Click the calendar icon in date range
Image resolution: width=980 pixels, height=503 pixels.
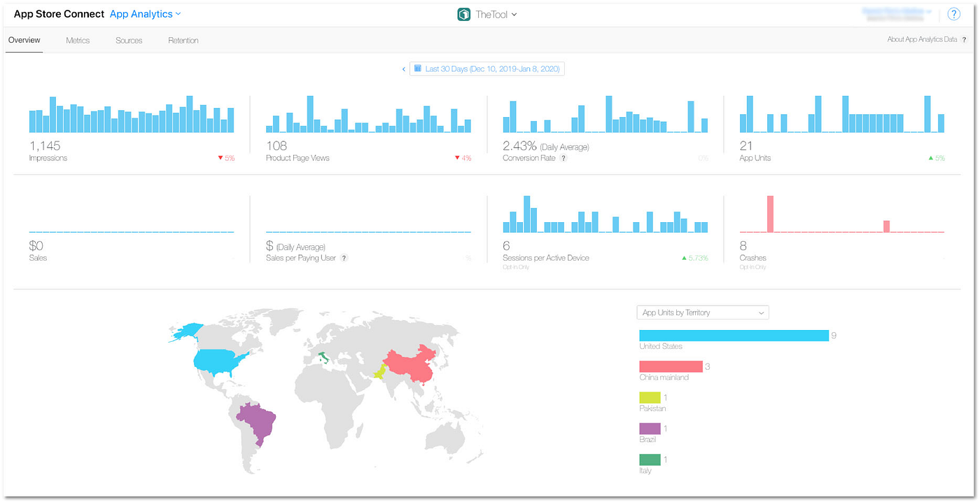[x=418, y=69]
